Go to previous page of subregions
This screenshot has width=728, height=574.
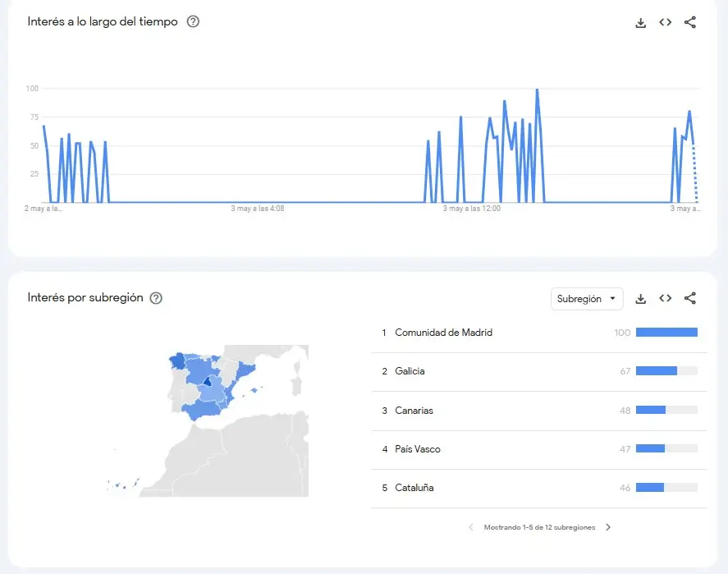(471, 527)
